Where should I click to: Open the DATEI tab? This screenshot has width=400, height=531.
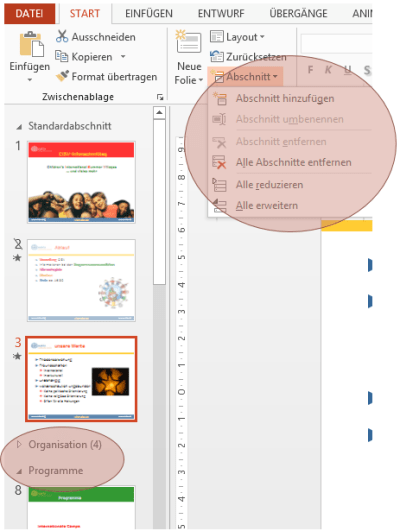[x=29, y=14]
